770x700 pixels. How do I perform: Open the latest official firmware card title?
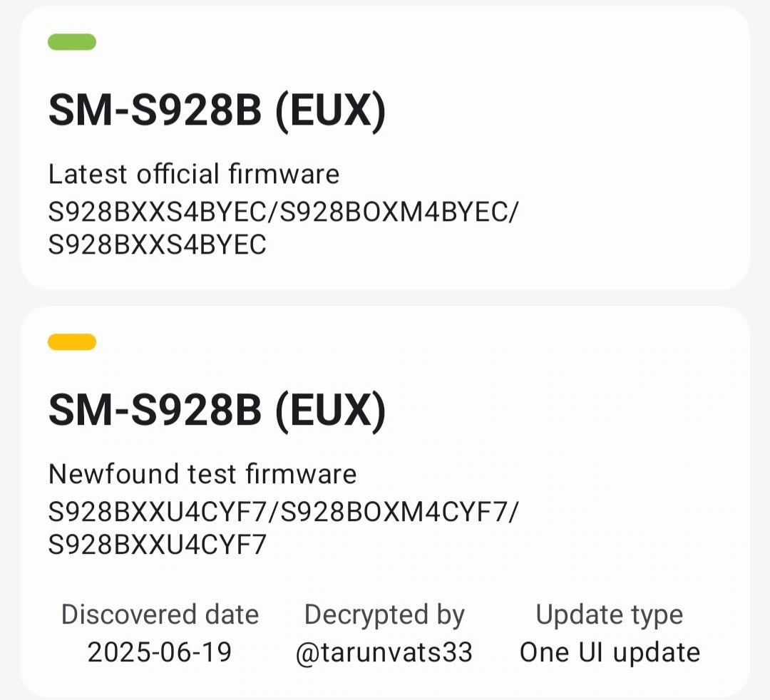tap(217, 112)
